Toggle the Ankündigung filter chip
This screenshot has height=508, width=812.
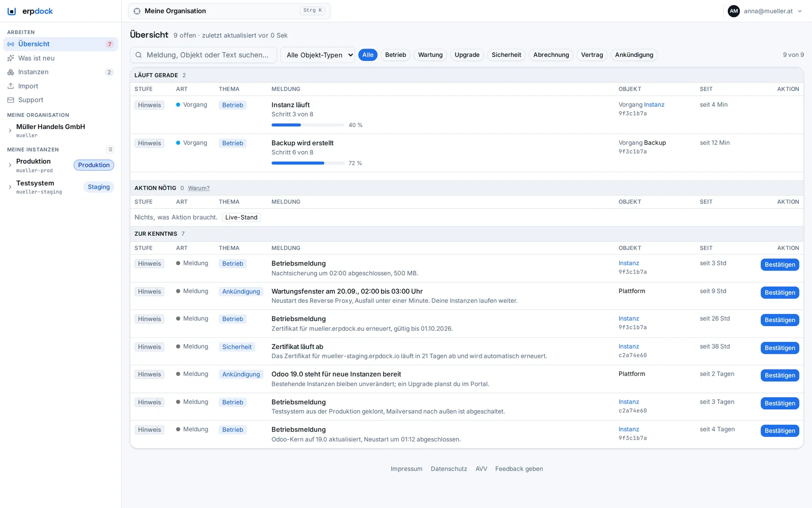tap(634, 55)
